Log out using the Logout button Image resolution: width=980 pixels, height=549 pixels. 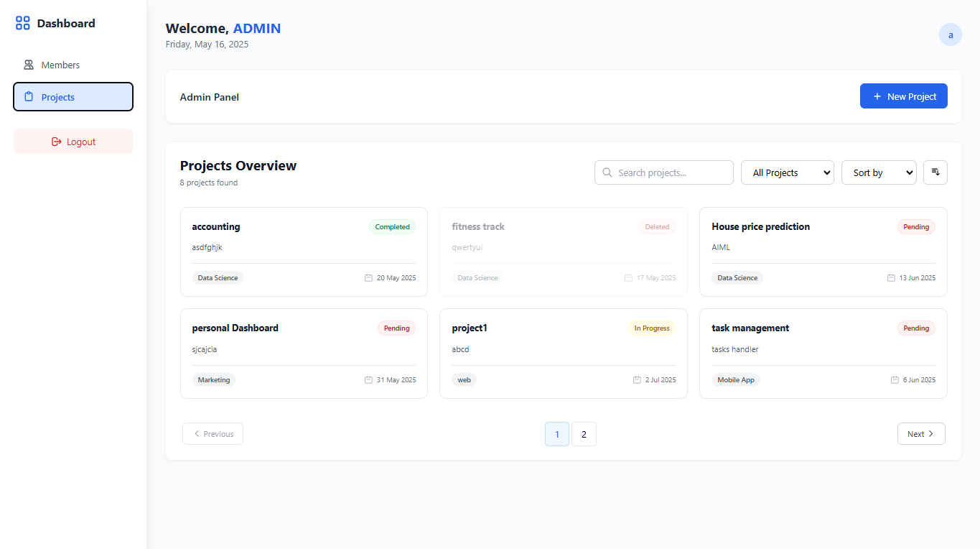click(x=73, y=142)
